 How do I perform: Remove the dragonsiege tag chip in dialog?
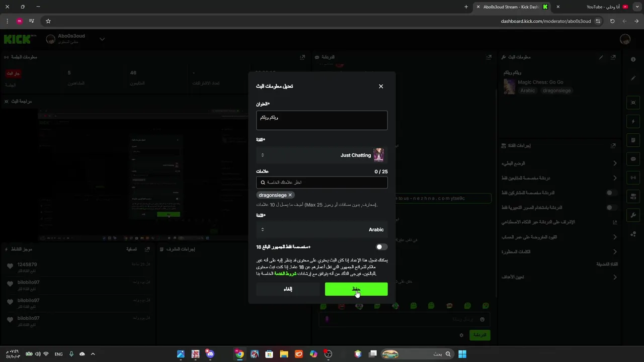290,195
